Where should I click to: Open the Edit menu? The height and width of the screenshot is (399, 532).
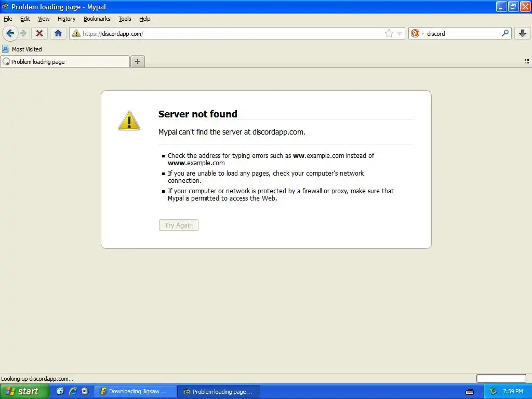[25, 19]
